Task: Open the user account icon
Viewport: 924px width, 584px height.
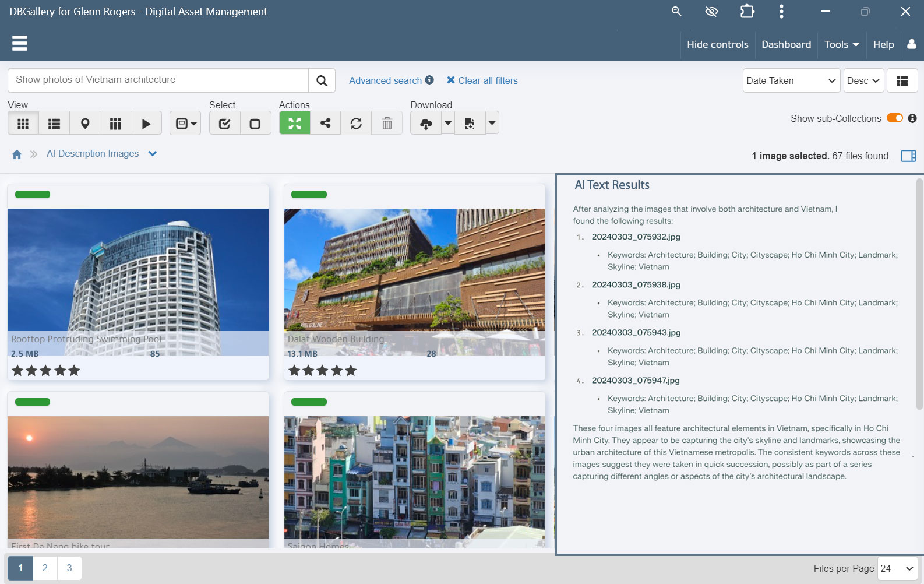Action: pyautogui.click(x=912, y=44)
